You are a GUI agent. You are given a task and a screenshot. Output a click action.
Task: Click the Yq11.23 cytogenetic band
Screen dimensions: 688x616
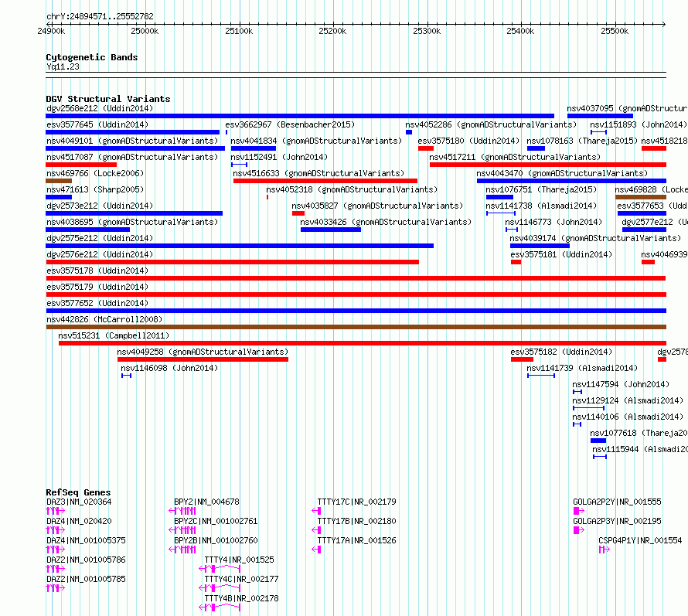(x=356, y=75)
